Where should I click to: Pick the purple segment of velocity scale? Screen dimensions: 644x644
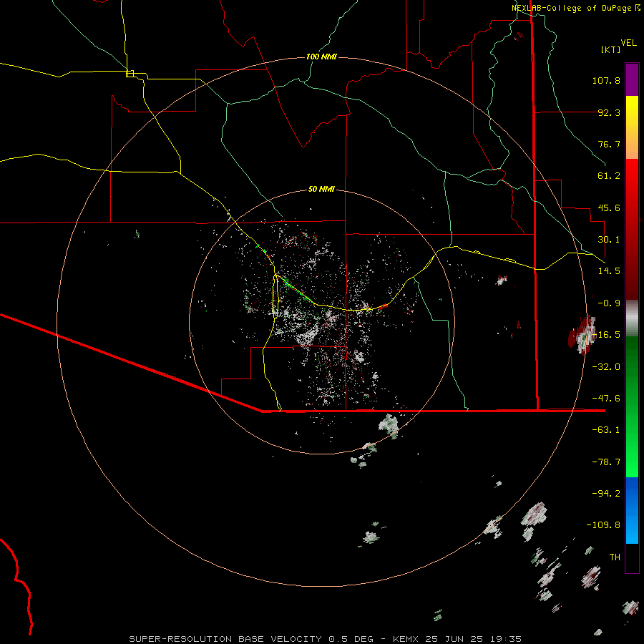(632, 79)
